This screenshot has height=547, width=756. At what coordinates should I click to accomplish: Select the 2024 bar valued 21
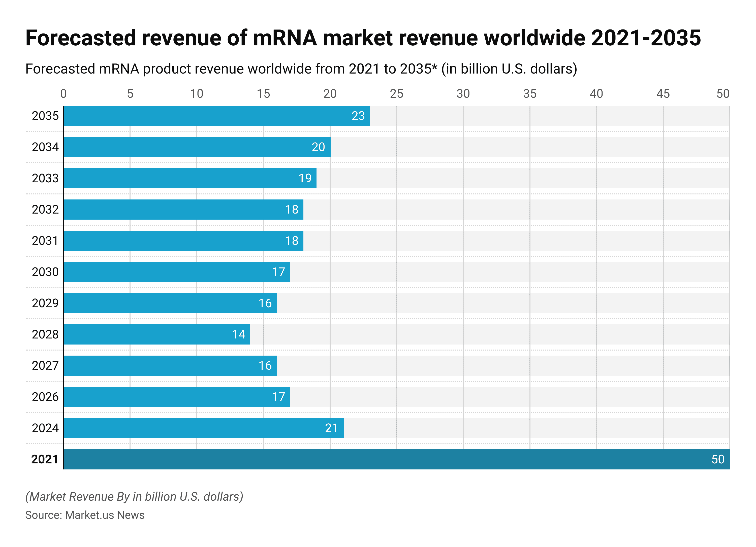point(203,428)
